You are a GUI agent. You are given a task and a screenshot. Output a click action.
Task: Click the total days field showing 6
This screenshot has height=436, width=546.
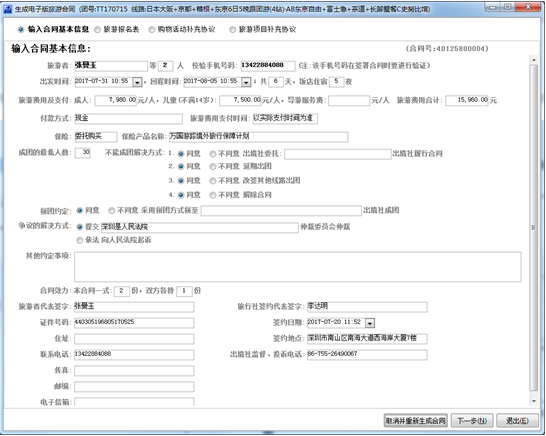point(276,82)
